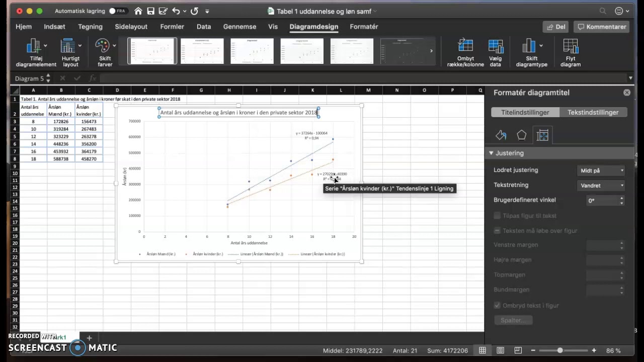This screenshot has height=362, width=644.
Task: Open the Sidelayout tab
Action: [x=131, y=27]
